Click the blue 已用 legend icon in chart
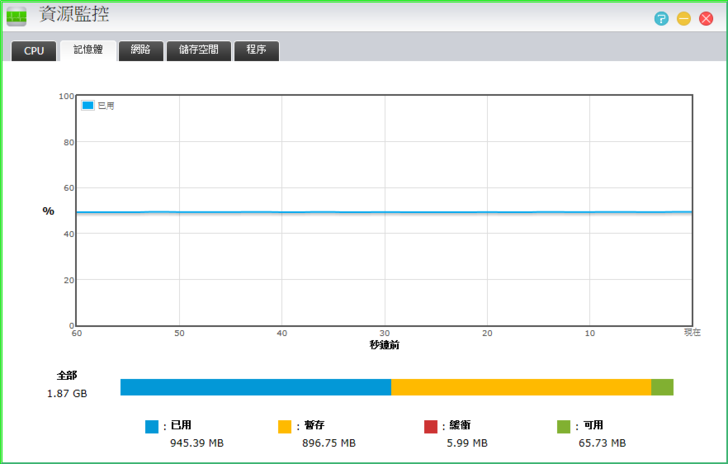 (88, 105)
